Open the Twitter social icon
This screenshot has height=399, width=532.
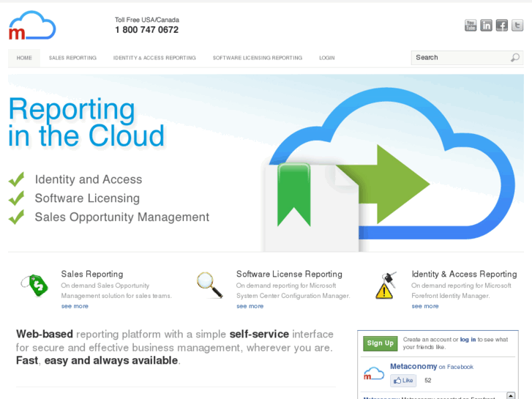517,26
